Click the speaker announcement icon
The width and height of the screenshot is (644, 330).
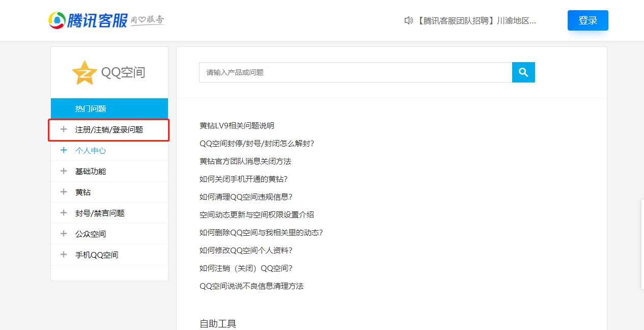[408, 21]
